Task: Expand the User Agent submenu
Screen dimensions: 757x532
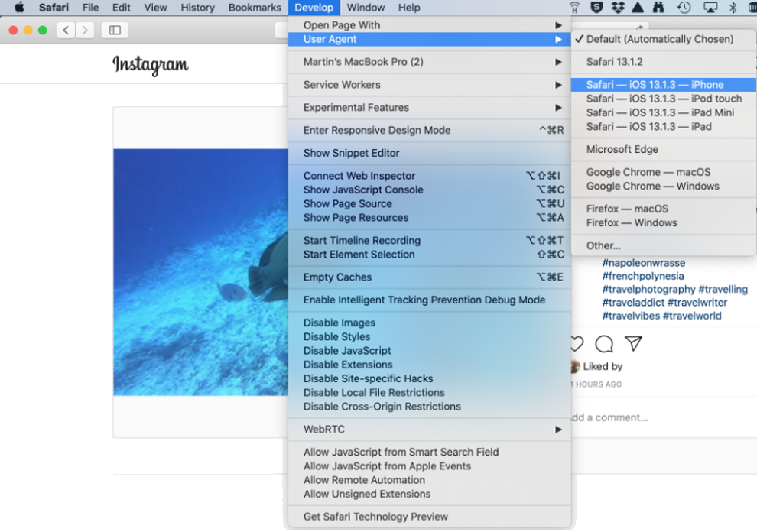Action: (x=429, y=39)
